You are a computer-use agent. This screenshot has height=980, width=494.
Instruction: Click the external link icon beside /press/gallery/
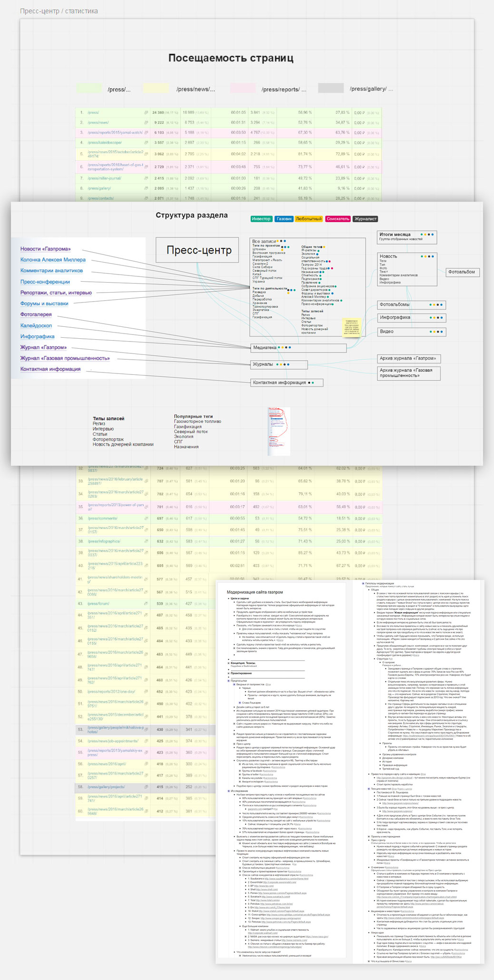146,188
